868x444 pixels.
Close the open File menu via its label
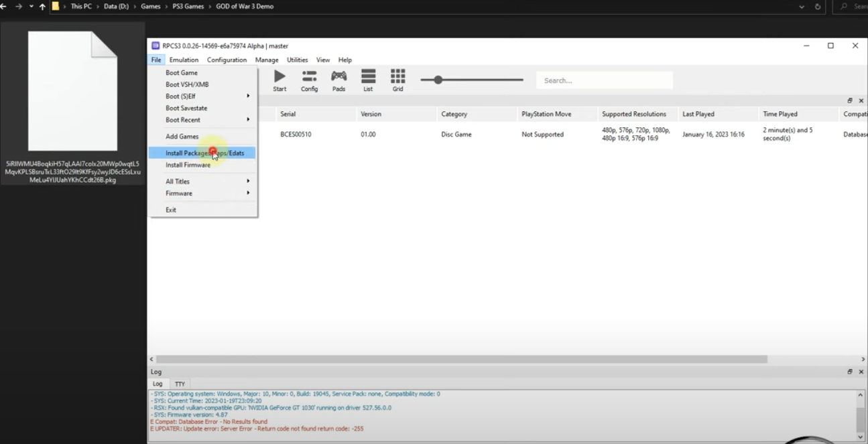coord(156,60)
